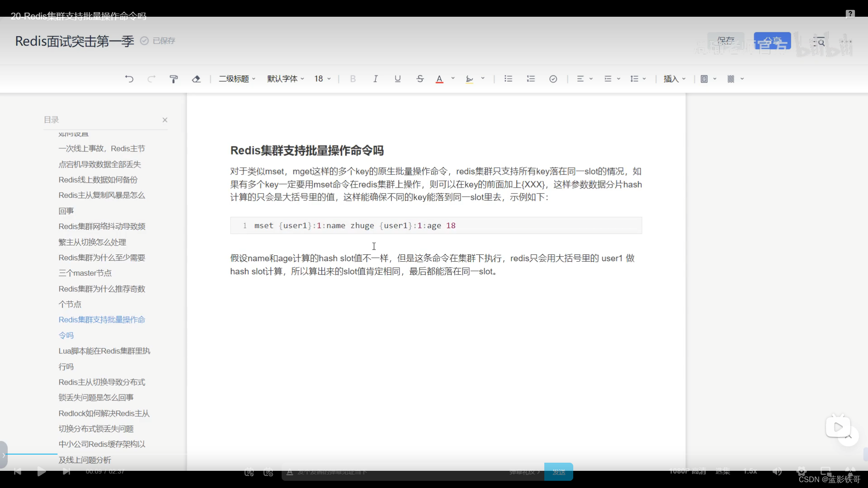The width and height of the screenshot is (868, 488).
Task: Click 发送 to send danmaku
Action: [559, 472]
